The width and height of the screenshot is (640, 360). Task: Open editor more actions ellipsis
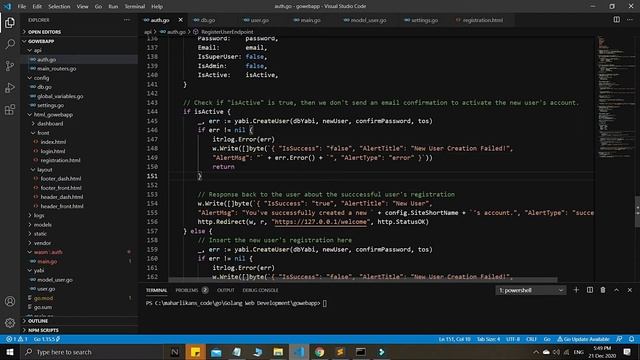tap(630, 20)
